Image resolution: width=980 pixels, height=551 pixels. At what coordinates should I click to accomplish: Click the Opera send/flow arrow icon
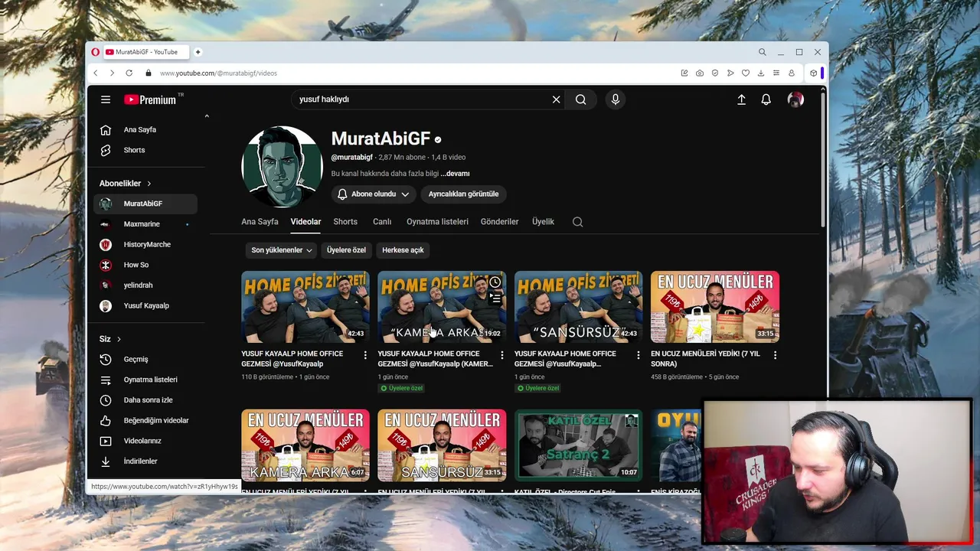[730, 73]
